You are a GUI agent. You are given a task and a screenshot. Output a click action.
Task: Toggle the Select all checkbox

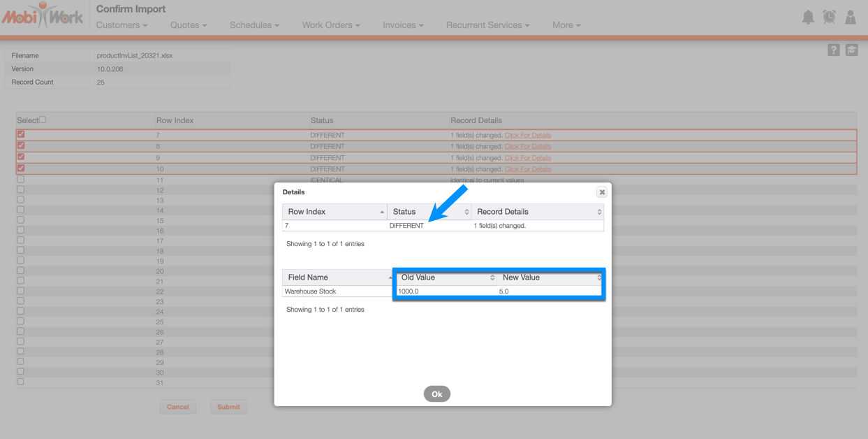click(42, 120)
